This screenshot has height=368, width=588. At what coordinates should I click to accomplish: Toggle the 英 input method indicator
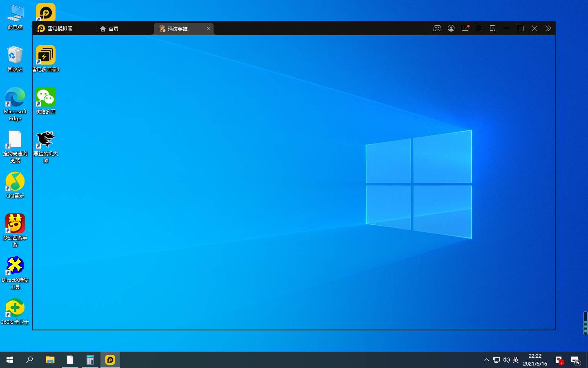(x=516, y=360)
